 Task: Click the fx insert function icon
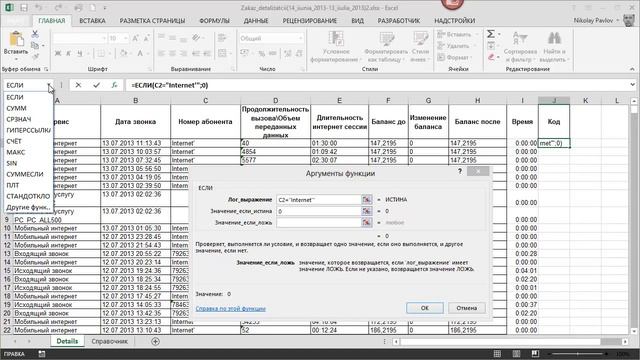tap(114, 85)
